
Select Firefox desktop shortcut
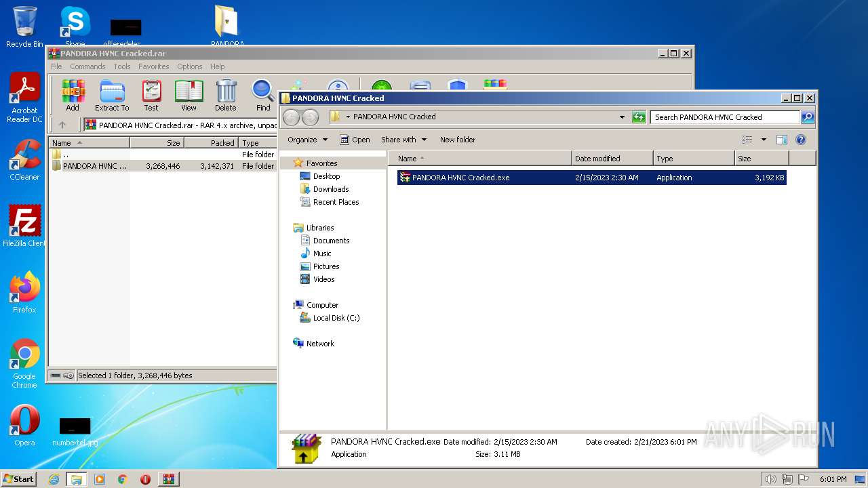(x=24, y=292)
